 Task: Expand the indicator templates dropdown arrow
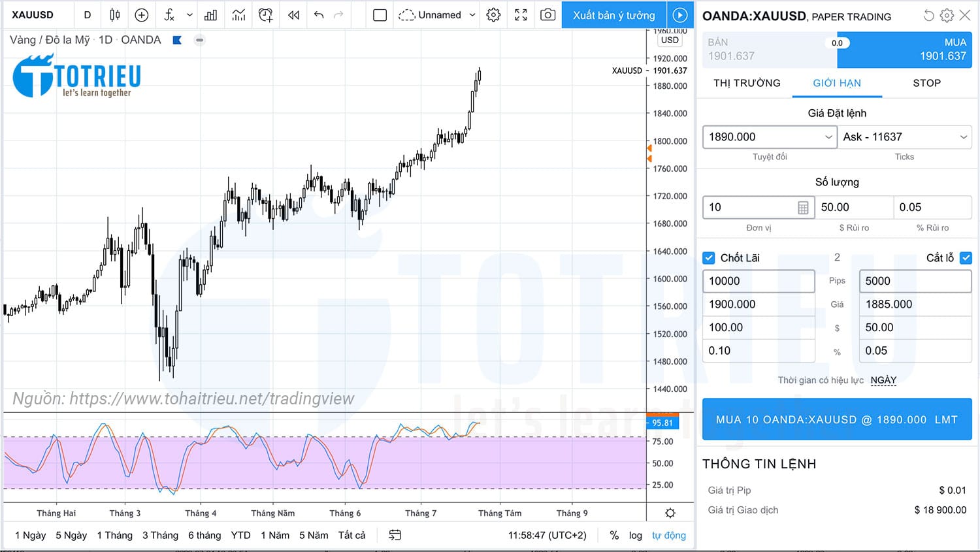click(189, 14)
